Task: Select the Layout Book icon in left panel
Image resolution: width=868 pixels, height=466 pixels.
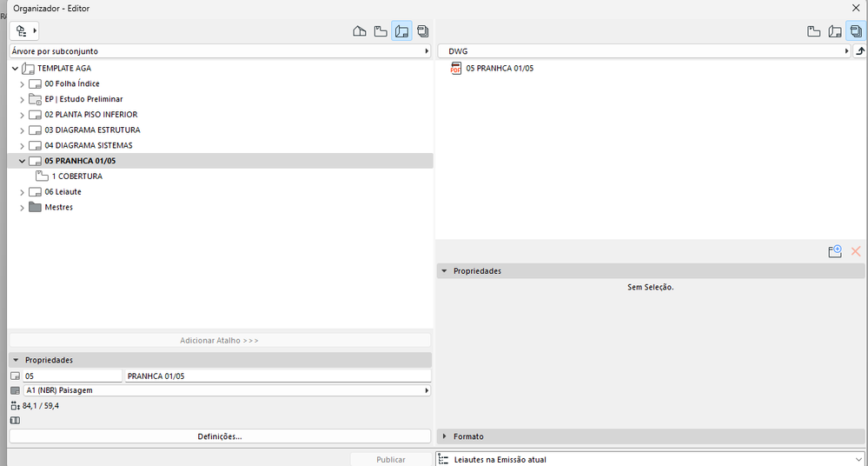Action: pyautogui.click(x=402, y=31)
